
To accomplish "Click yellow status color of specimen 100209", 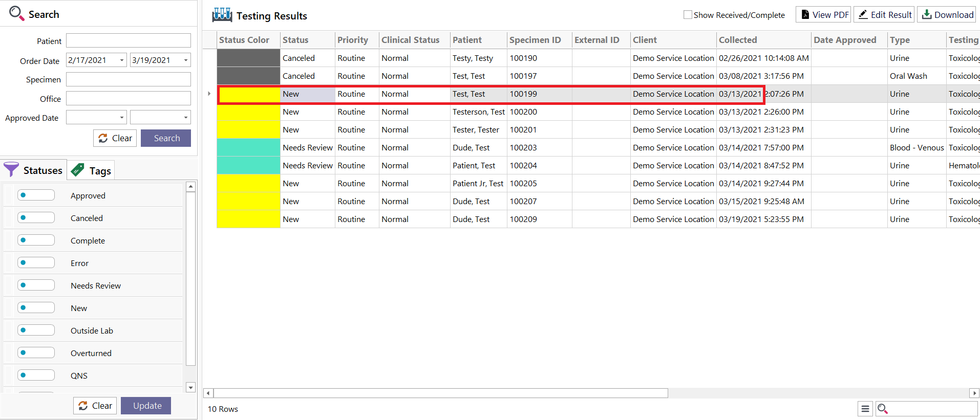I will pos(248,219).
